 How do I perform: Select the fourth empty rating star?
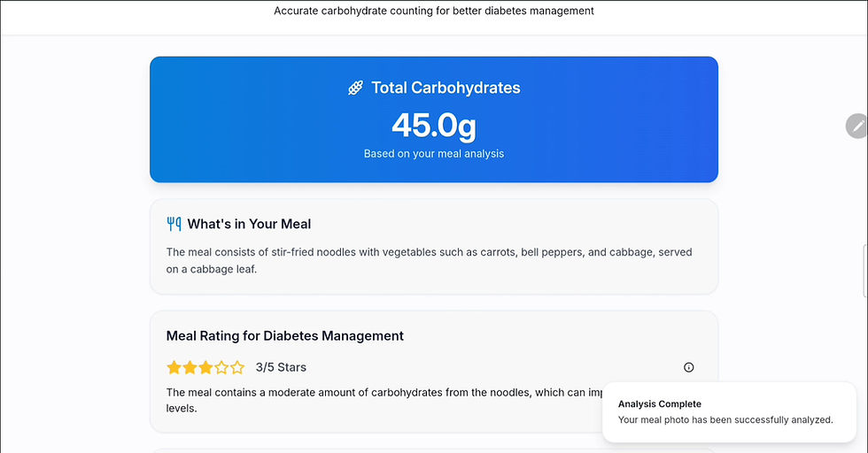click(221, 367)
